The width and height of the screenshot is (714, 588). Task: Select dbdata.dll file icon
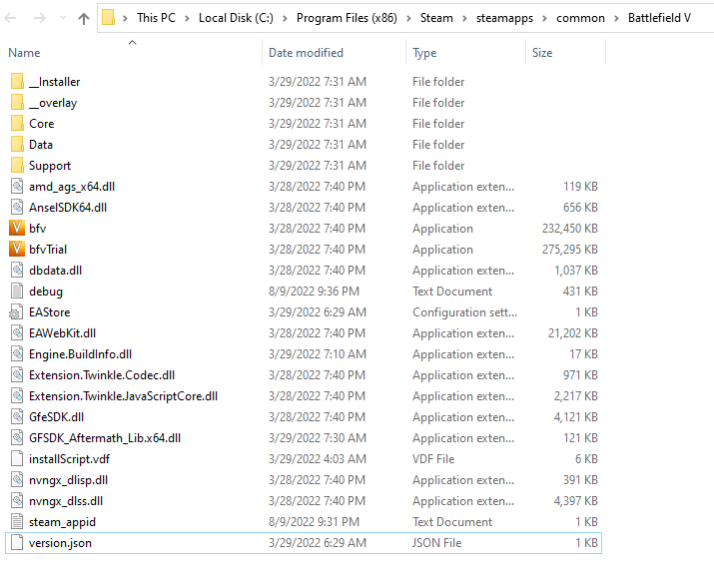17,270
